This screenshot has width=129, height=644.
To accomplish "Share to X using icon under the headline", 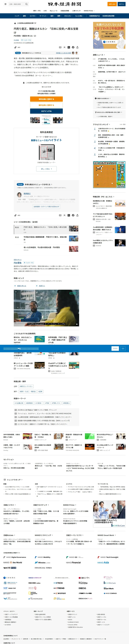I will pyautogui.click(x=69, y=47).
